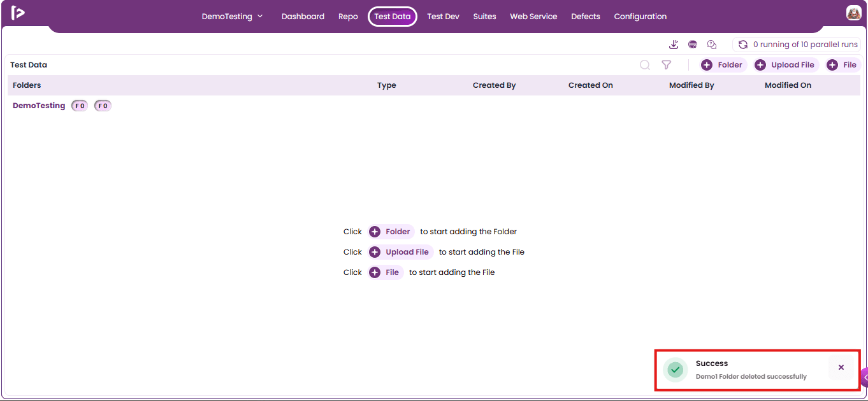The image size is (868, 401).
Task: Open the filter funnel icon
Action: click(x=666, y=65)
